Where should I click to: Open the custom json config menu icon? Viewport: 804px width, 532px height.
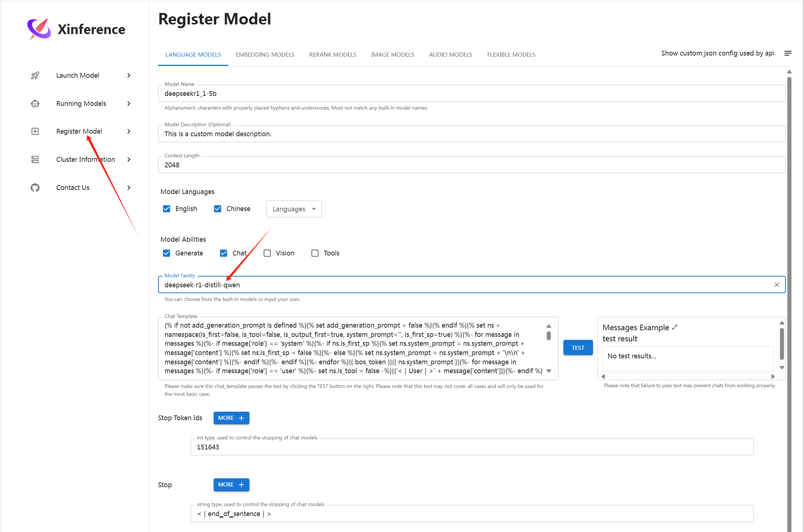pos(788,53)
